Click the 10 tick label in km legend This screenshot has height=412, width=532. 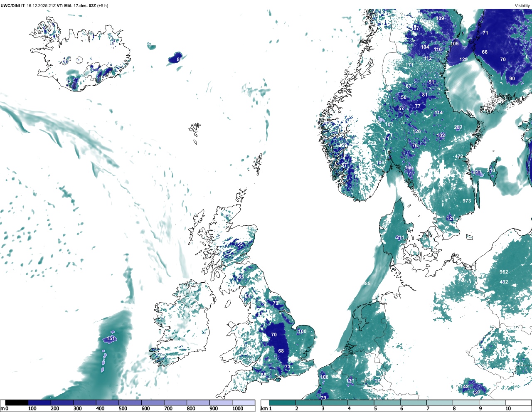click(508, 409)
